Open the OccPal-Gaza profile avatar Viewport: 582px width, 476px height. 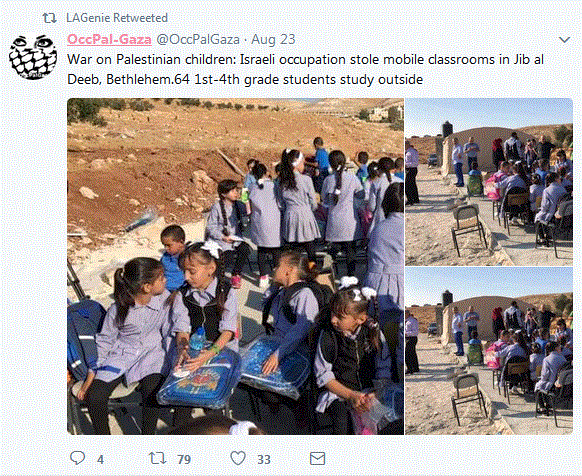(33, 57)
